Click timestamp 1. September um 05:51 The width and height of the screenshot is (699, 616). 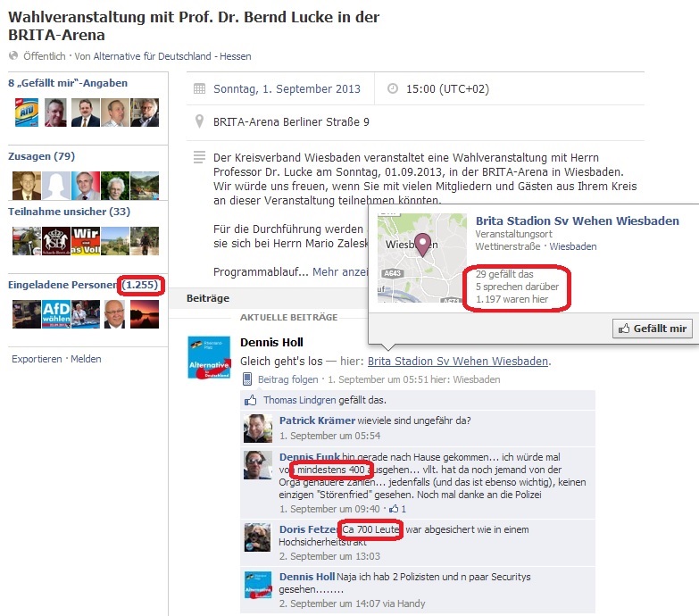point(378,379)
